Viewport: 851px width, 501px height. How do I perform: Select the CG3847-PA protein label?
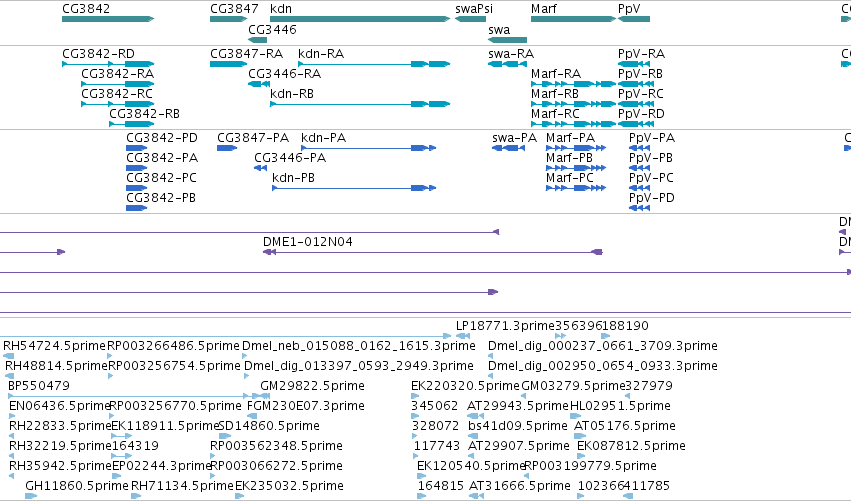click(x=253, y=138)
